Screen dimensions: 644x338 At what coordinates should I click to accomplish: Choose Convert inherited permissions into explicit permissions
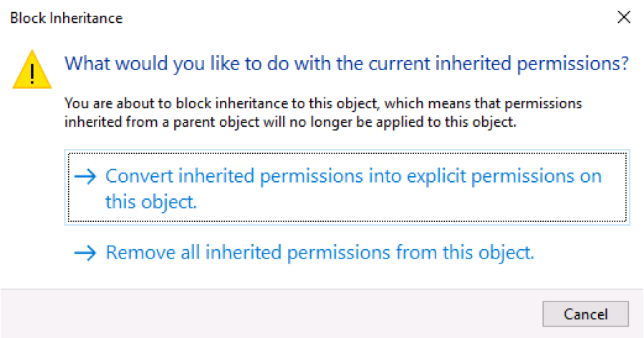point(347,188)
